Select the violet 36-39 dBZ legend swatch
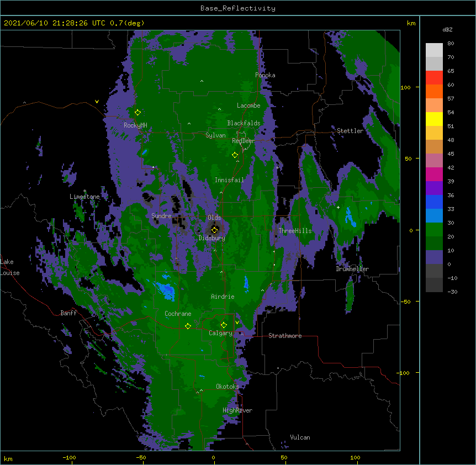Viewport: 476px width, 465px height. point(434,188)
